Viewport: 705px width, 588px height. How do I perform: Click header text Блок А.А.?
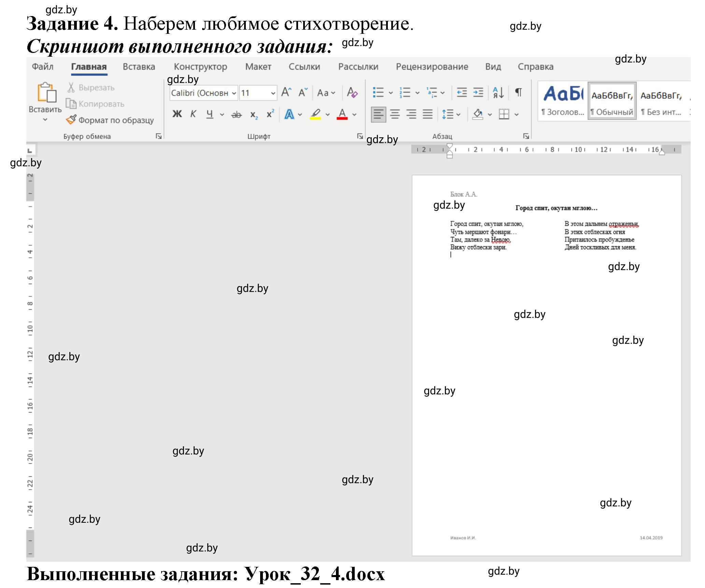[x=464, y=194]
